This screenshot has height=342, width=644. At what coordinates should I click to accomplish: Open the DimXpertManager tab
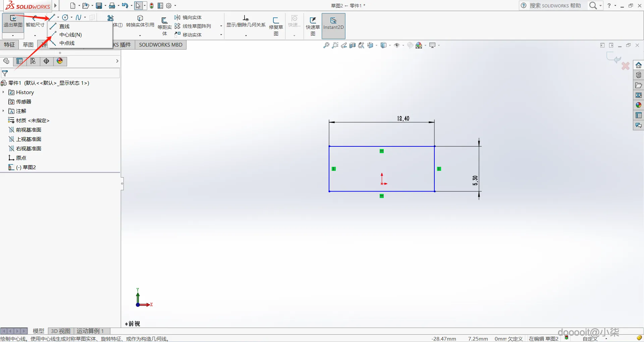coord(46,61)
